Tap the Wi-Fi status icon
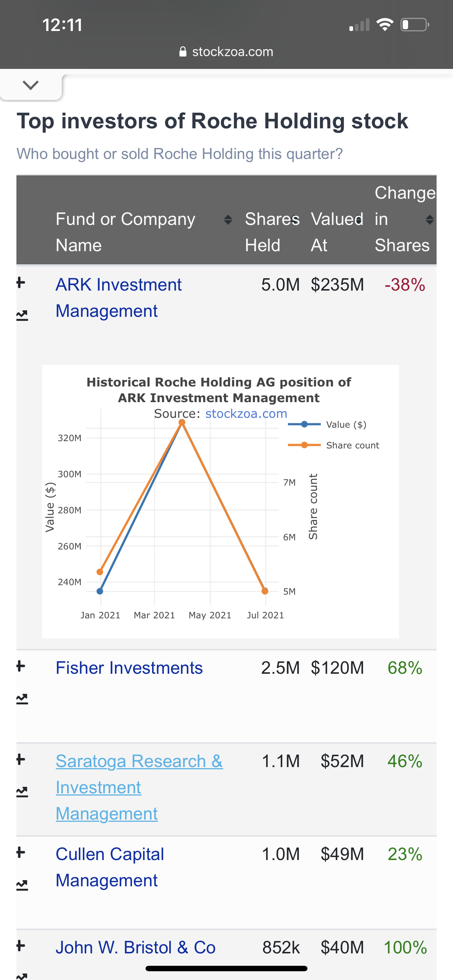 (x=385, y=25)
